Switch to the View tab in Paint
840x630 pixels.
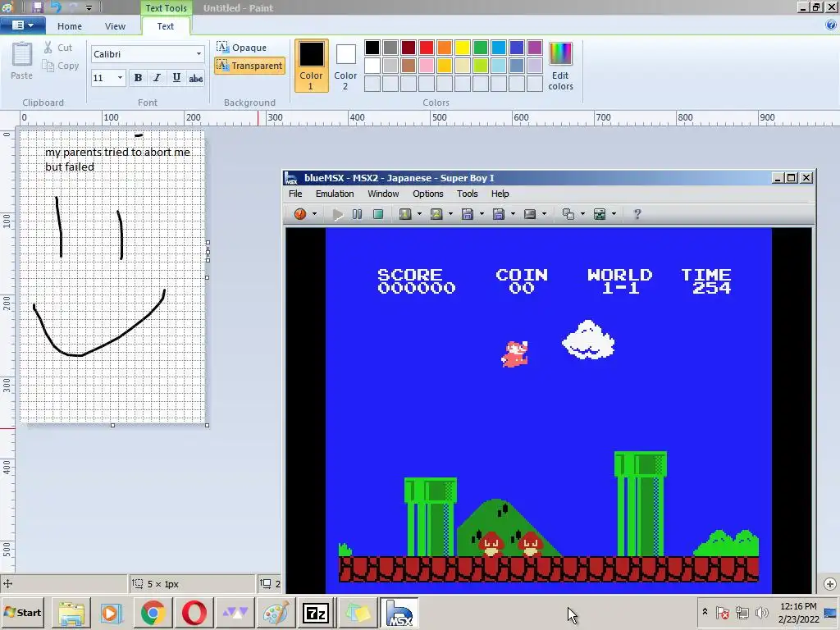pos(115,26)
